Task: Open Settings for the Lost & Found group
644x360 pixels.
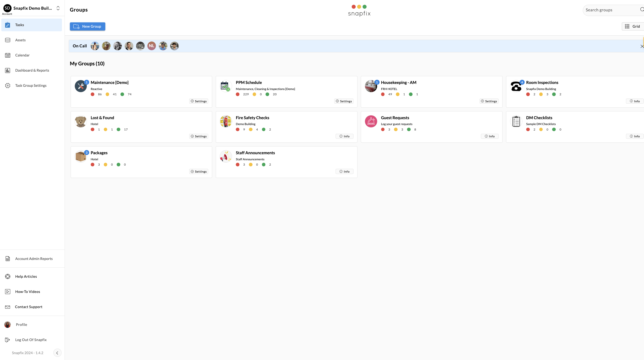Action: point(199,136)
